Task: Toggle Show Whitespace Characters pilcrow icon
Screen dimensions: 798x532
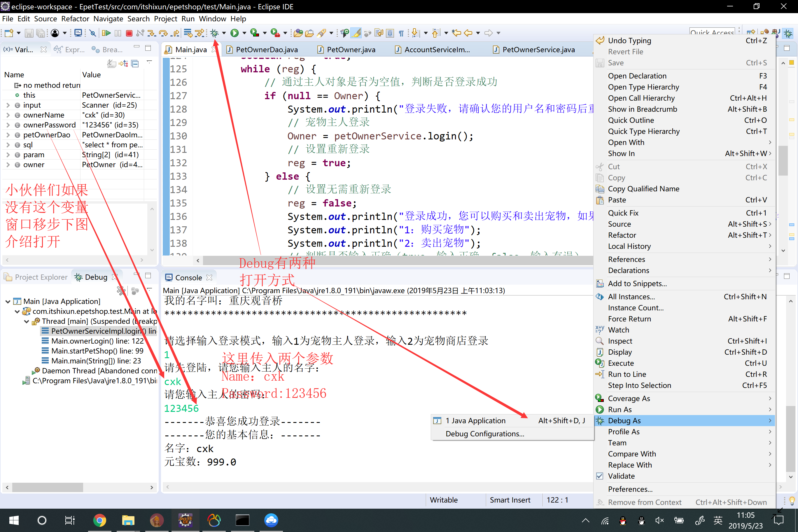Action: [401, 33]
